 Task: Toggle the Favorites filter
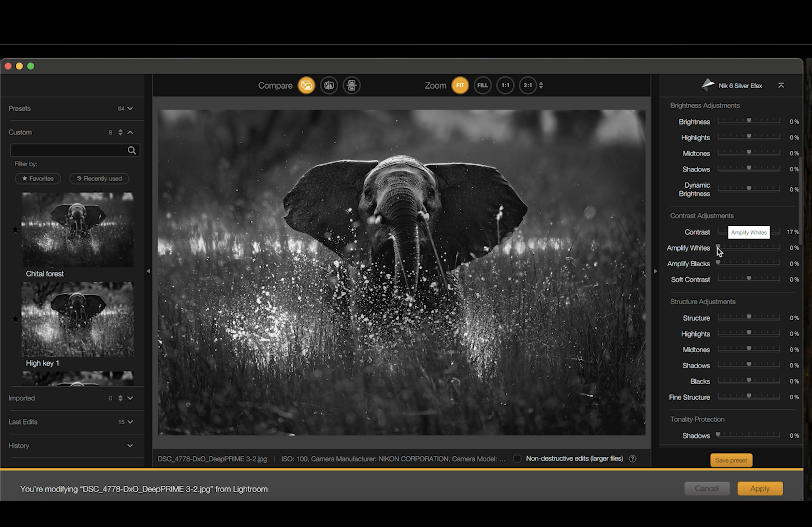click(x=38, y=179)
